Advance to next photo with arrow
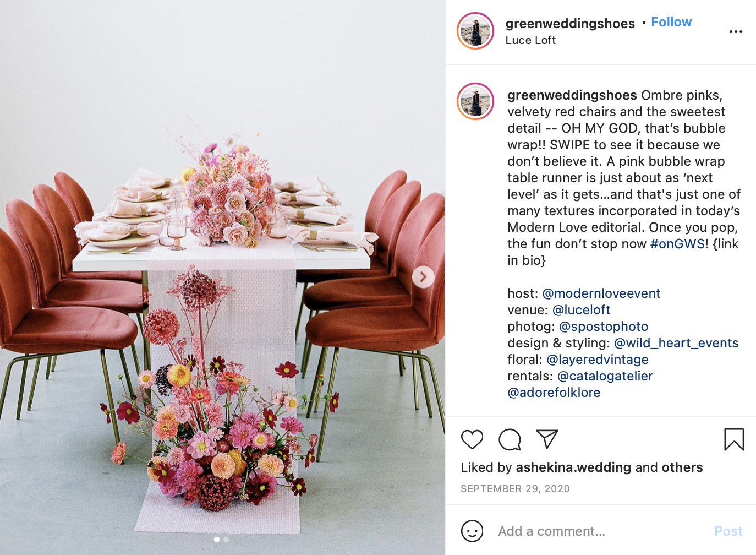This screenshot has height=555, width=756. [x=423, y=277]
